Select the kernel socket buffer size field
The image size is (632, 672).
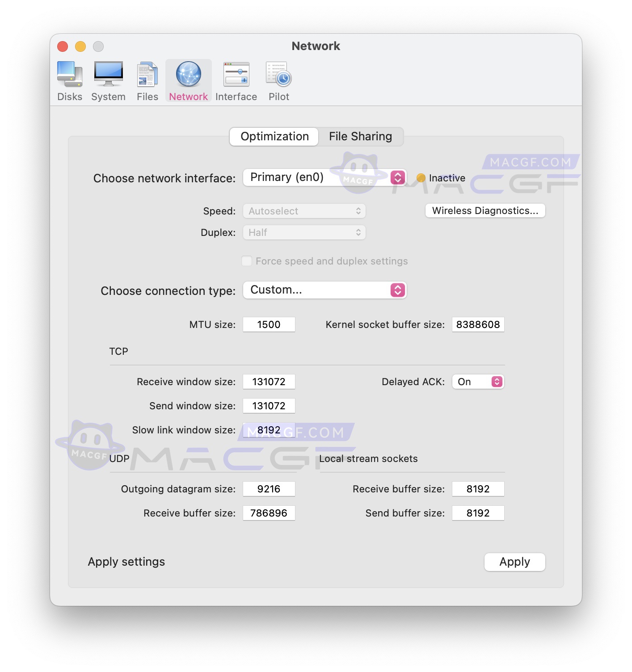click(x=478, y=324)
